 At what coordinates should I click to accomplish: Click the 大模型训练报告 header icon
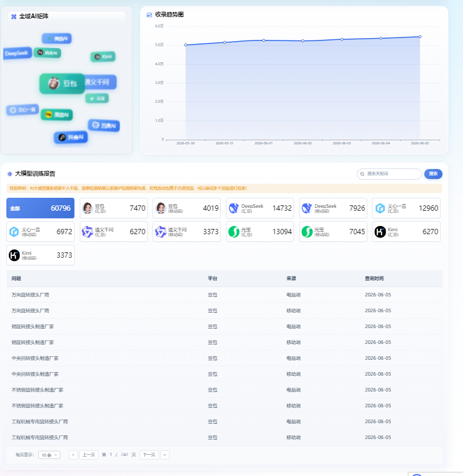pyautogui.click(x=10, y=174)
